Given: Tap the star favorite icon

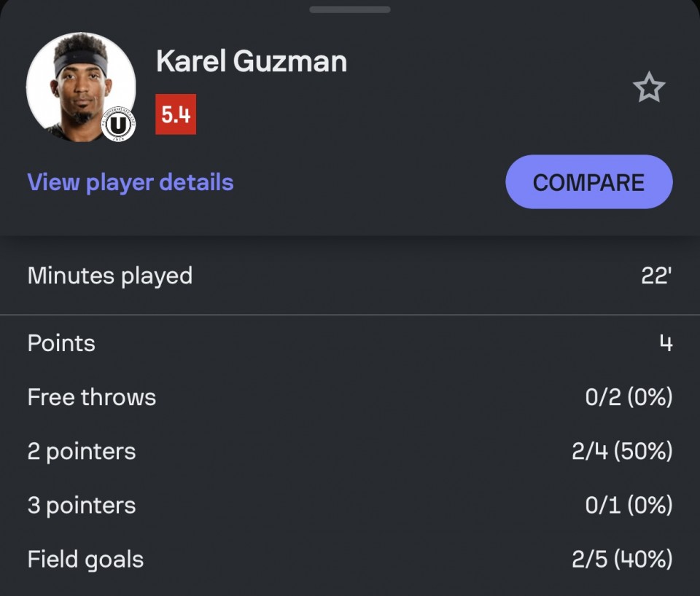Looking at the screenshot, I should 648,88.
